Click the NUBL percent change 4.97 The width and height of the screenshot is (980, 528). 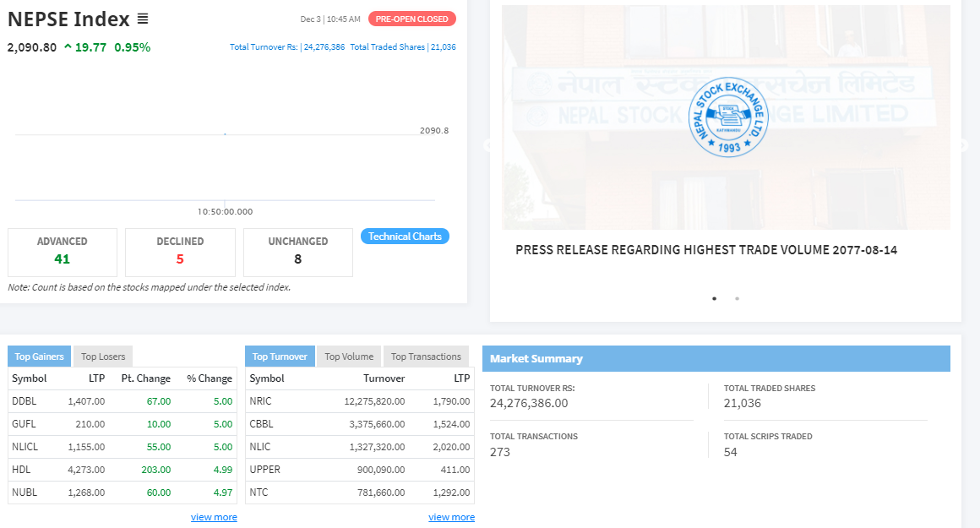point(223,493)
